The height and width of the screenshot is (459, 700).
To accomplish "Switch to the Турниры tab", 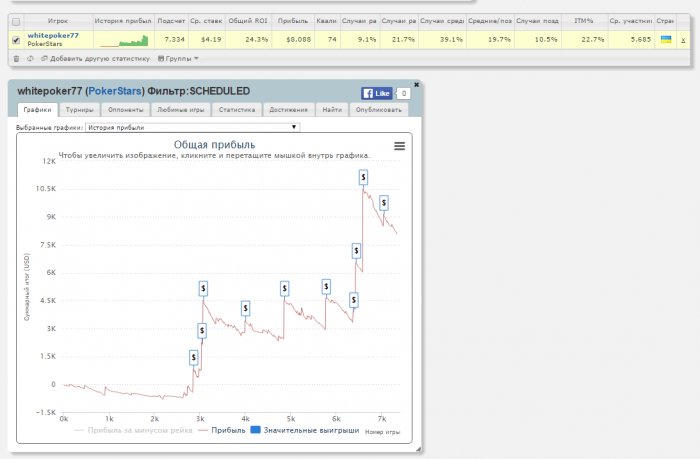I will point(79,110).
